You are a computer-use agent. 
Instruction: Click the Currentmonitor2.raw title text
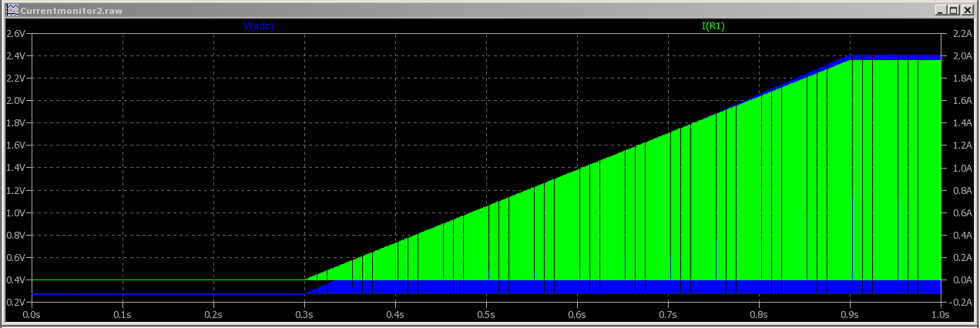[70, 11]
